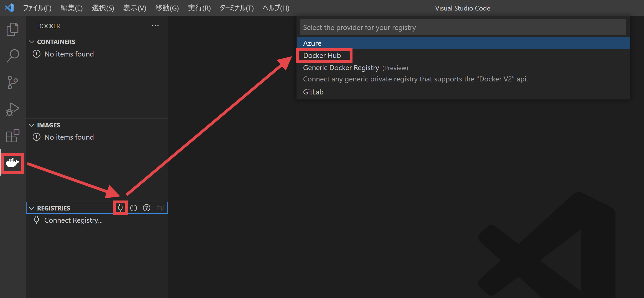The height and width of the screenshot is (298, 644).
Task: Select GitLab from the provider list
Action: tap(313, 92)
